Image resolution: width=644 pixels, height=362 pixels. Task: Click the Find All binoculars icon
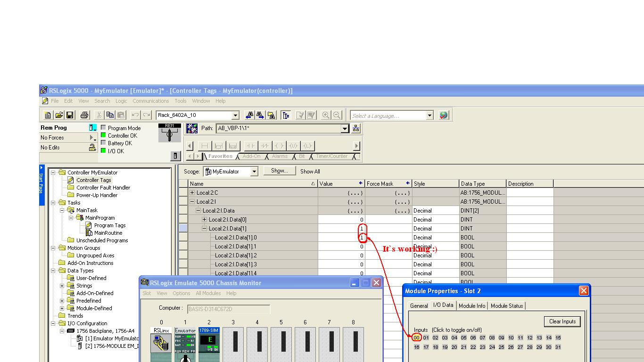click(271, 115)
